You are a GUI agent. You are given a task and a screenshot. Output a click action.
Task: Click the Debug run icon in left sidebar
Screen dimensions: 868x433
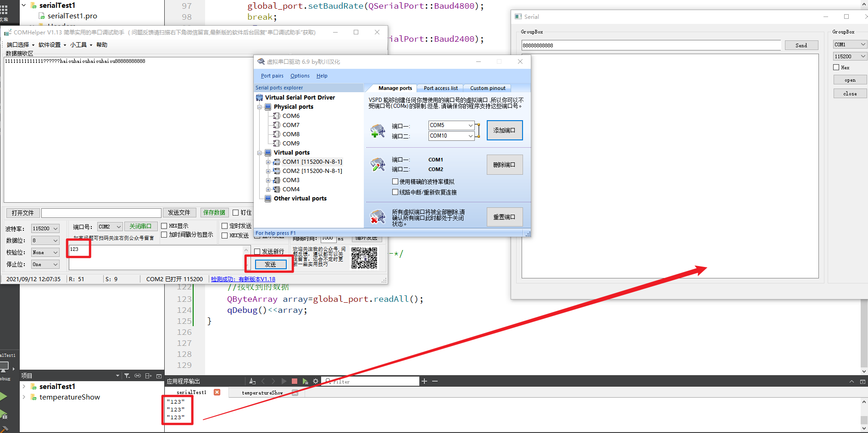[x=4, y=415]
